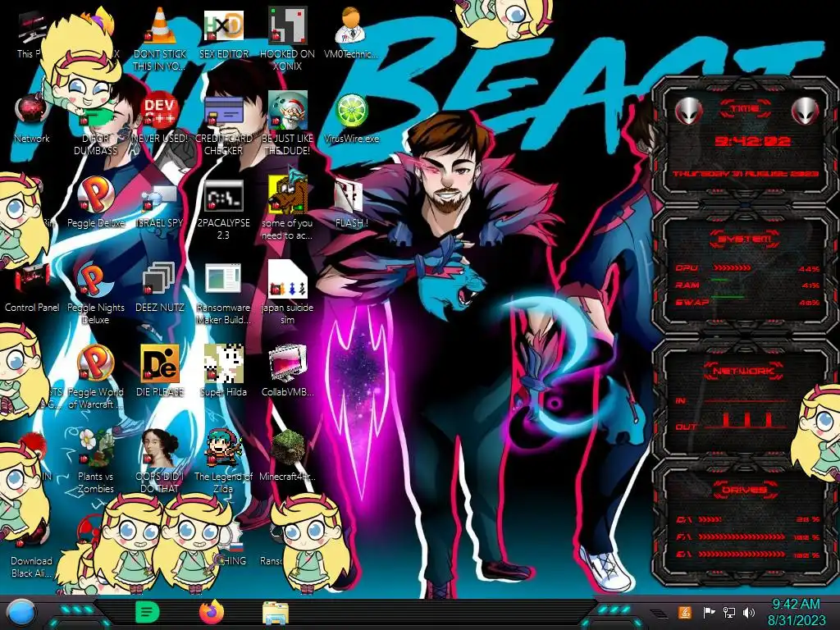Image resolution: width=840 pixels, height=630 pixels.
Task: Click the RAM usage meter bar
Action: click(720, 281)
